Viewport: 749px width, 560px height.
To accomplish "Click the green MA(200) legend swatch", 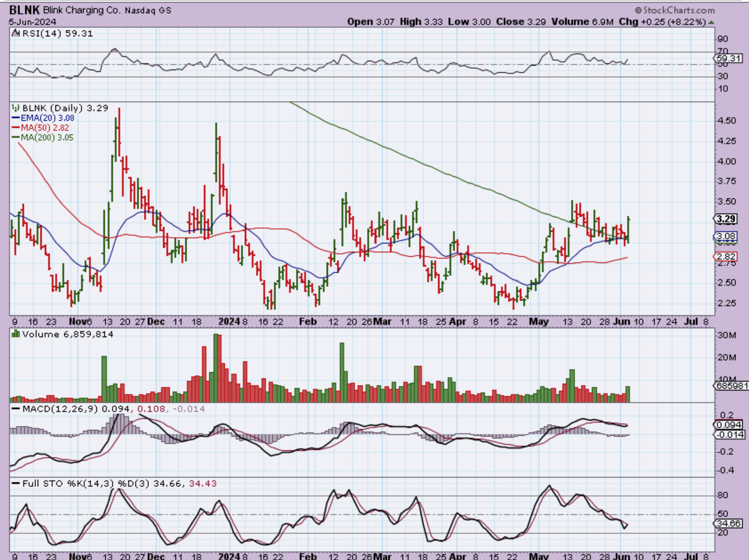I will point(16,137).
